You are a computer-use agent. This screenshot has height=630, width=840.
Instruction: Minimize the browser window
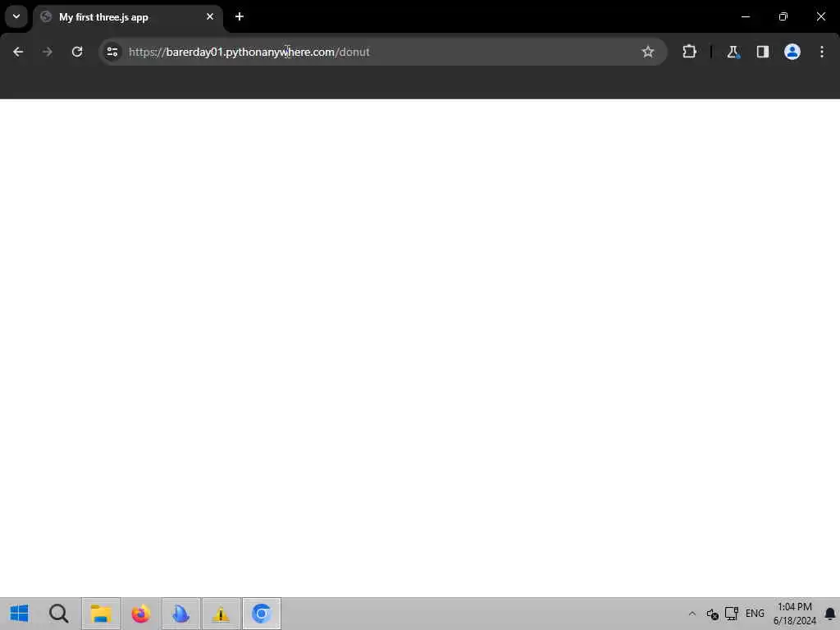745,16
